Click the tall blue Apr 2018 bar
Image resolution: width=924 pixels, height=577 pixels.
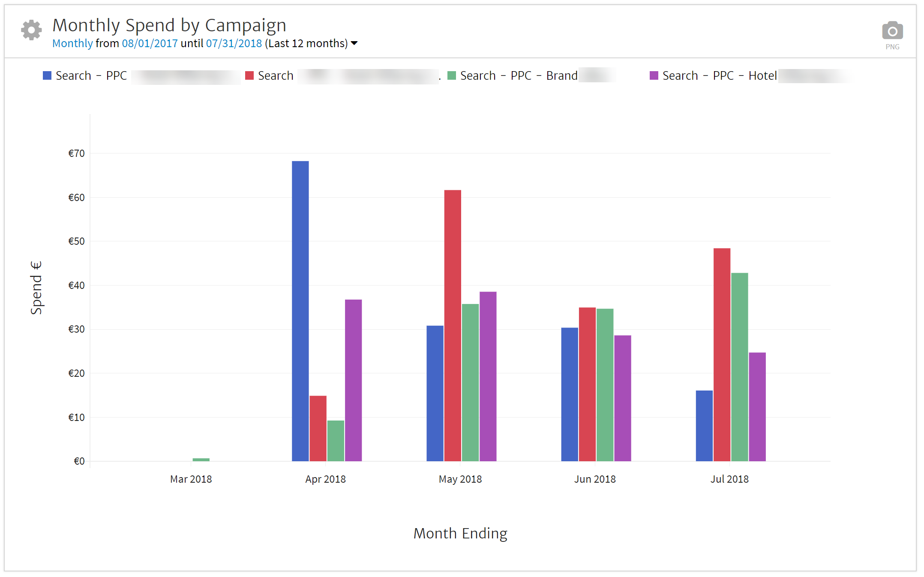click(300, 311)
